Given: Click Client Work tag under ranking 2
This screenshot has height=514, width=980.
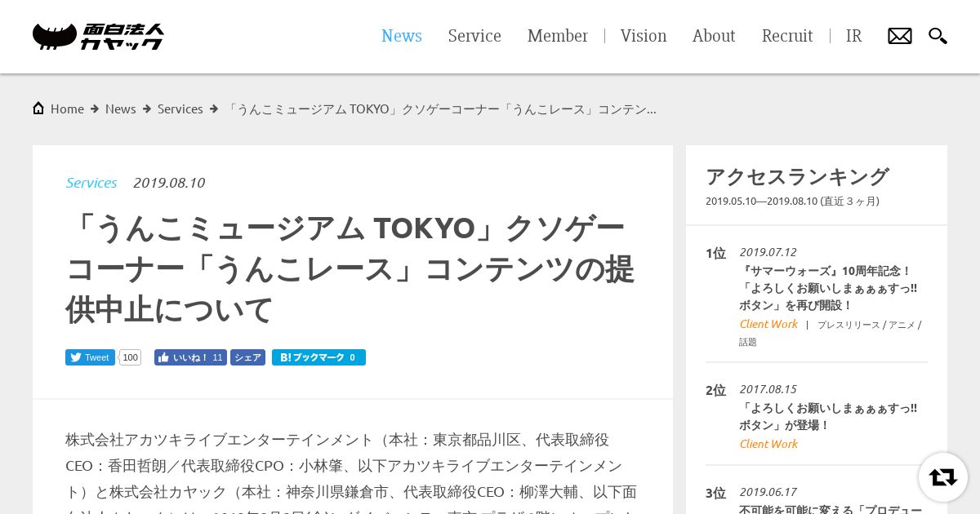Looking at the screenshot, I should [768, 444].
